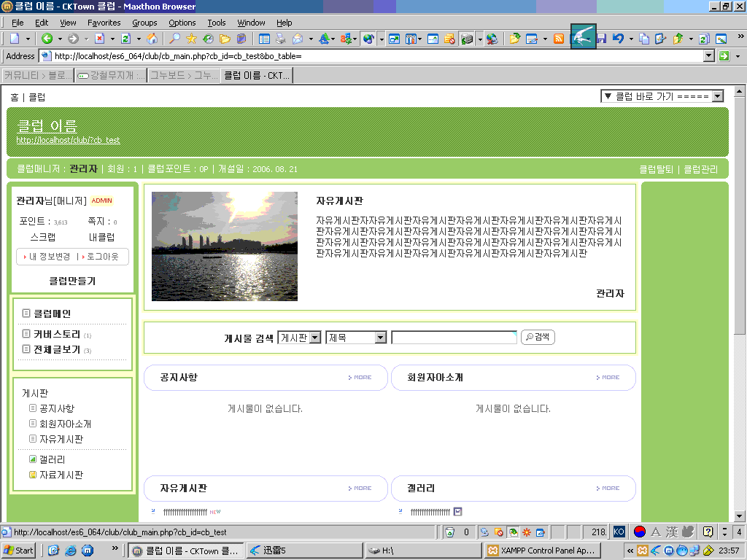Screen dimensions: 747x560
Task: Click the Print icon in toolbar
Action: point(280,39)
